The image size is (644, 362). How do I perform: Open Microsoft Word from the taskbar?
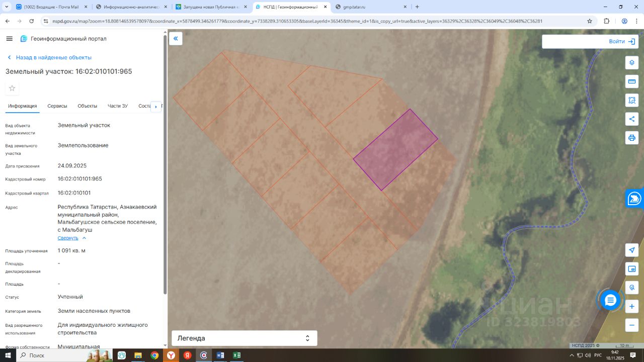220,355
